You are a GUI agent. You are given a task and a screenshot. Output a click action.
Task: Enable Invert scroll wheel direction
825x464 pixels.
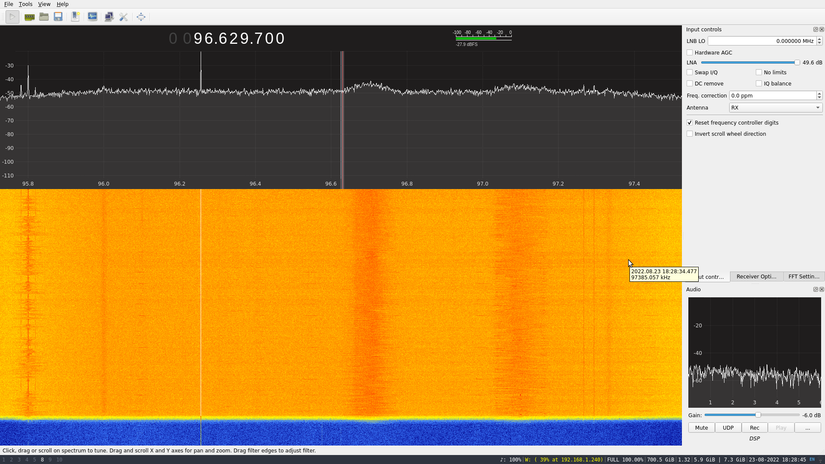coord(690,134)
